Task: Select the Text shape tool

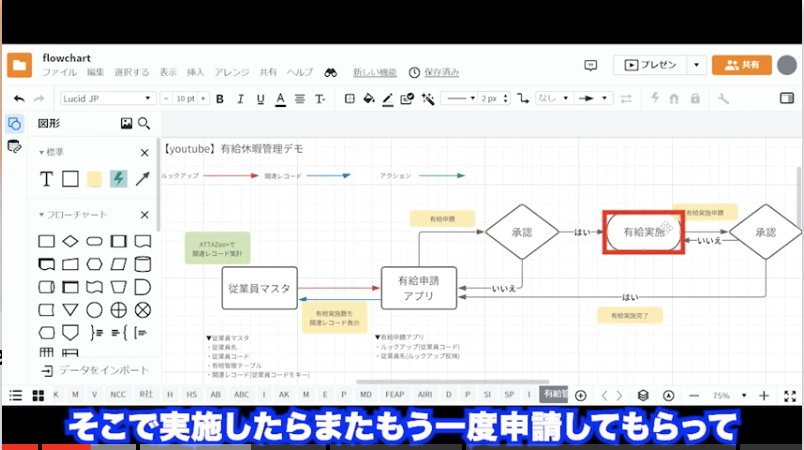Action: (46, 179)
